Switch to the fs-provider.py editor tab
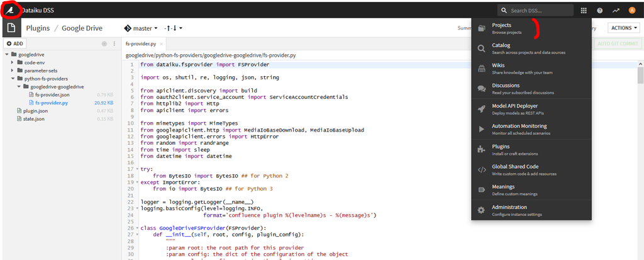 pyautogui.click(x=142, y=43)
